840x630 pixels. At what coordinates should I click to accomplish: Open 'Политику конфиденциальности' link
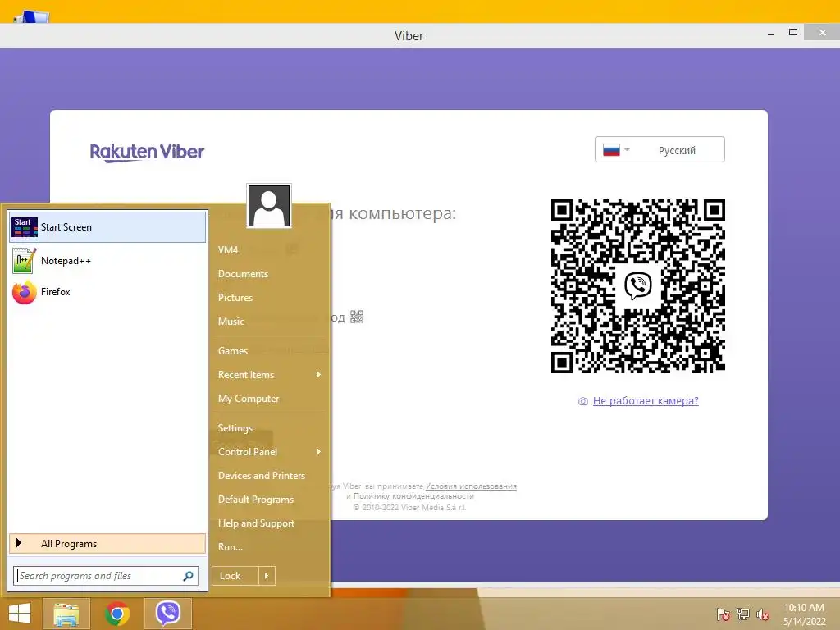coord(413,496)
